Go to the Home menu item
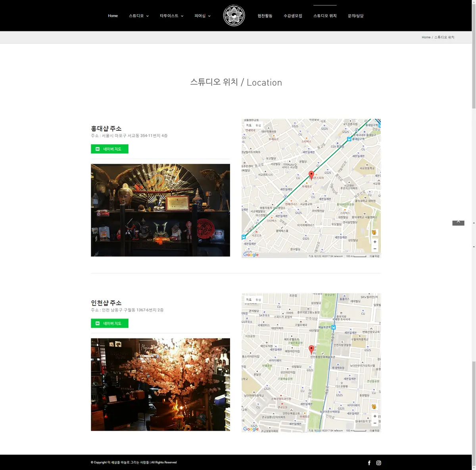Screen dimensions: 476x470 pyautogui.click(x=113, y=16)
